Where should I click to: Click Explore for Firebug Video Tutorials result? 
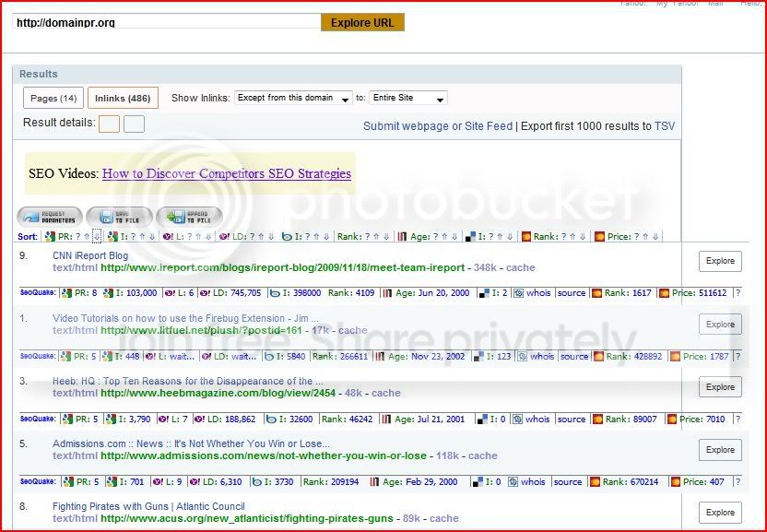(720, 325)
